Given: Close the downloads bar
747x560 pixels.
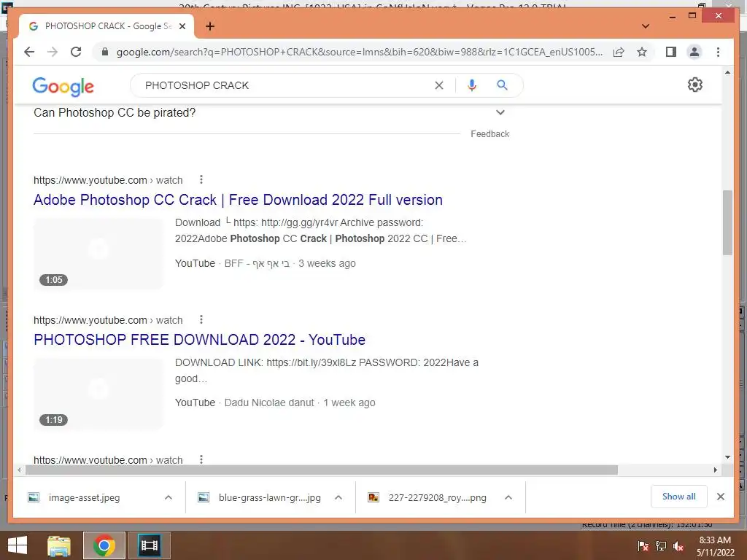Looking at the screenshot, I should (x=720, y=497).
